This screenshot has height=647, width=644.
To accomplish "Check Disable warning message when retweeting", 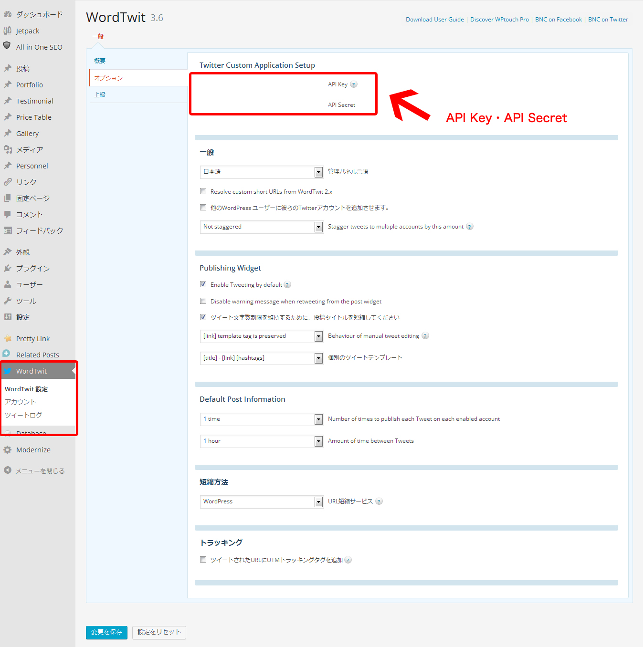I will pyautogui.click(x=203, y=301).
